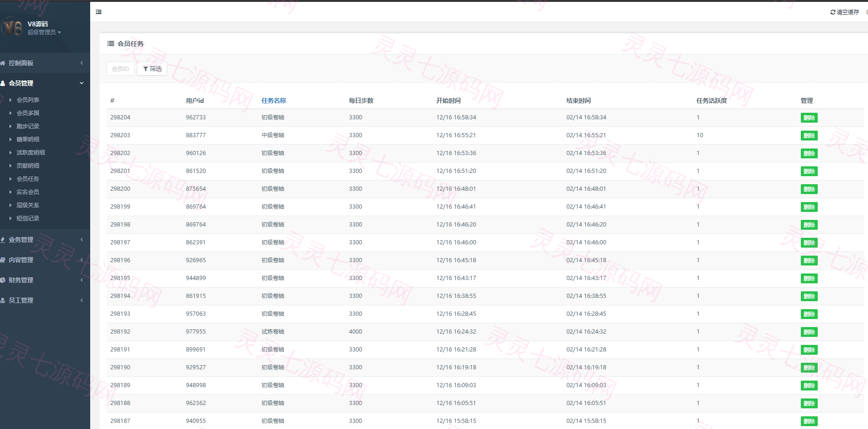Image resolution: width=868 pixels, height=429 pixels.
Task: Select record number 298195 cell
Action: coord(120,278)
